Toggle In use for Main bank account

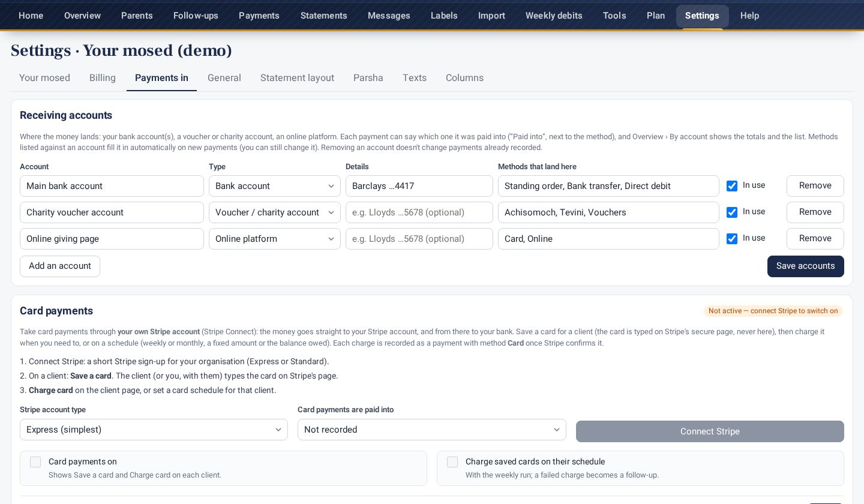732,186
